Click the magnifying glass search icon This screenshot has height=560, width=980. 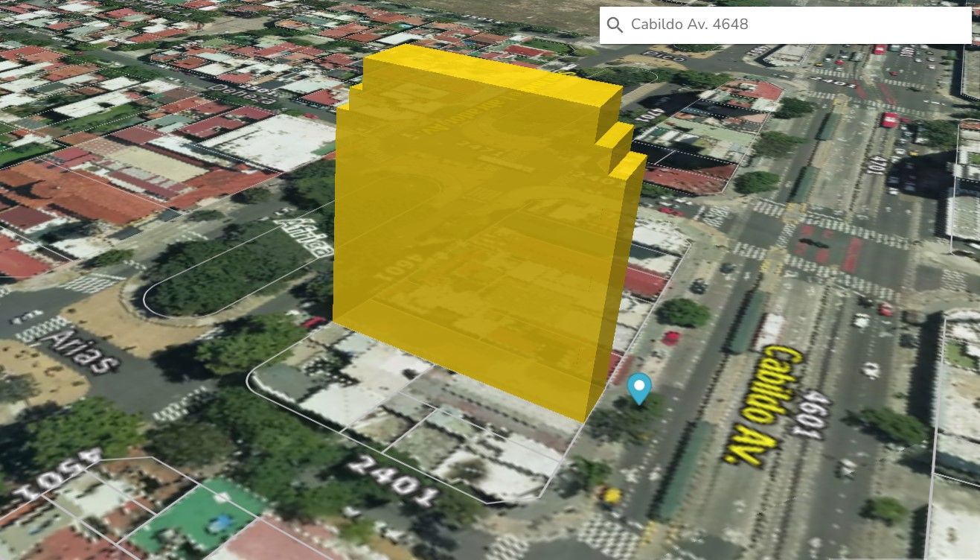(x=615, y=25)
